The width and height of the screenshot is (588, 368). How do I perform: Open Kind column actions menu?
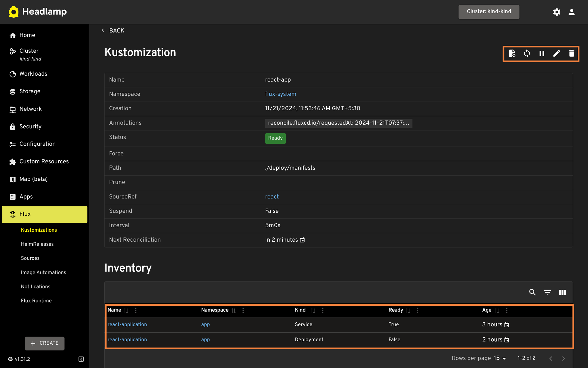pyautogui.click(x=323, y=310)
